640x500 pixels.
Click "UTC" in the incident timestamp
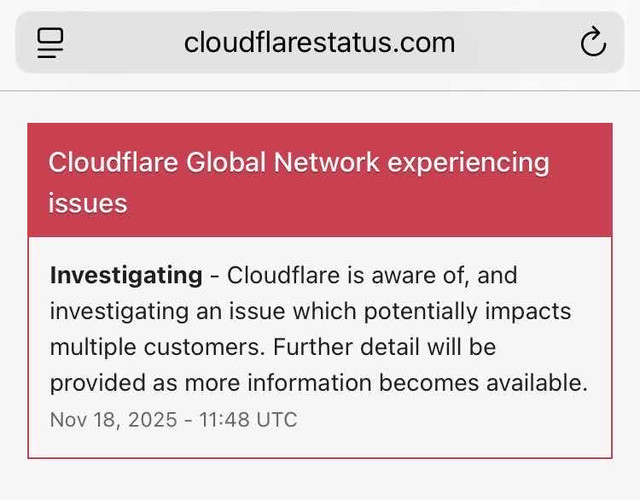(x=276, y=419)
